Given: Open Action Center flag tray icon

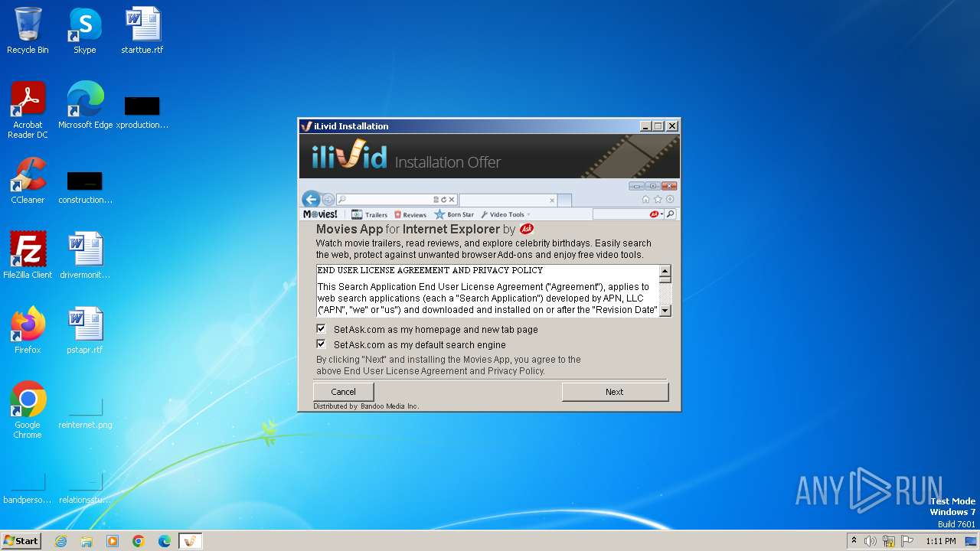Looking at the screenshot, I should 907,541.
